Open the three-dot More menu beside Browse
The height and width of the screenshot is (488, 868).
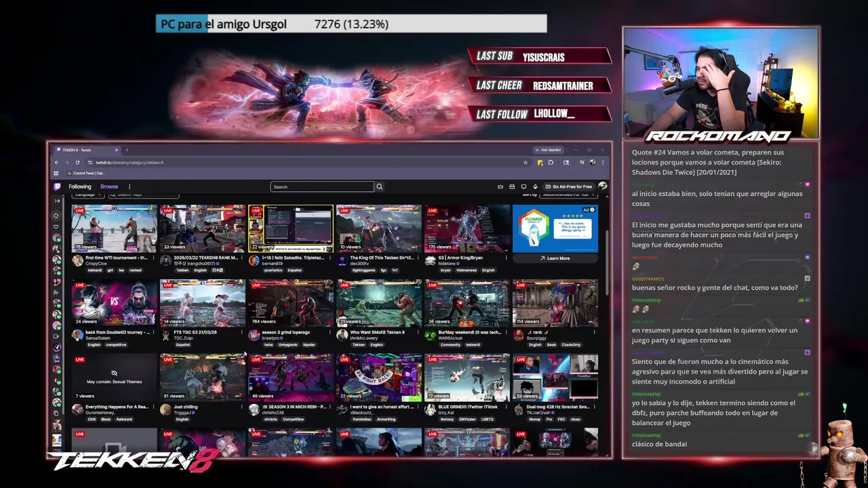130,186
